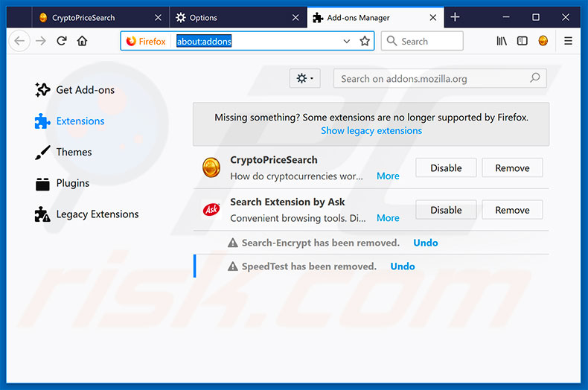Viewport: 588px width, 390px height.
Task: Minimize the Firefox window
Action: (x=506, y=17)
